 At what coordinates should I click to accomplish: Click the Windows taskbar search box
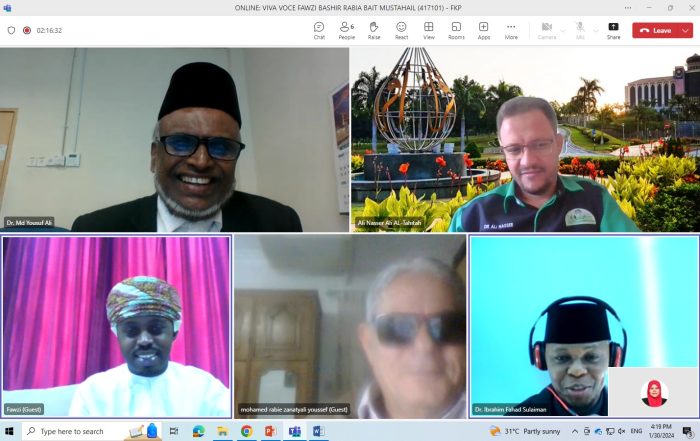point(75,431)
